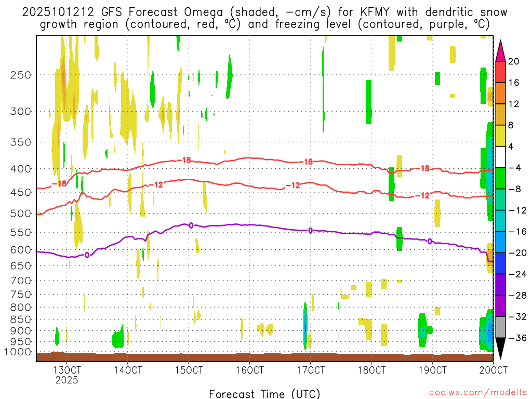Click the purple 0 contour label near 190CT

tap(430, 241)
